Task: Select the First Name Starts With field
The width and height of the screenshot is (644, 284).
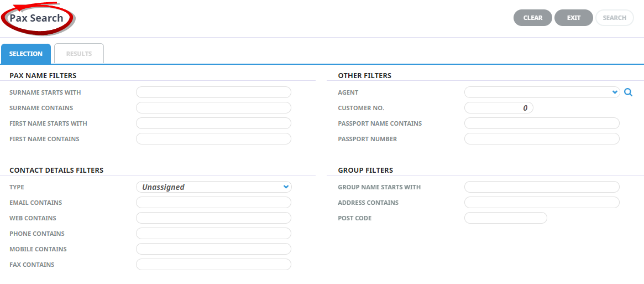Action: pyautogui.click(x=213, y=123)
